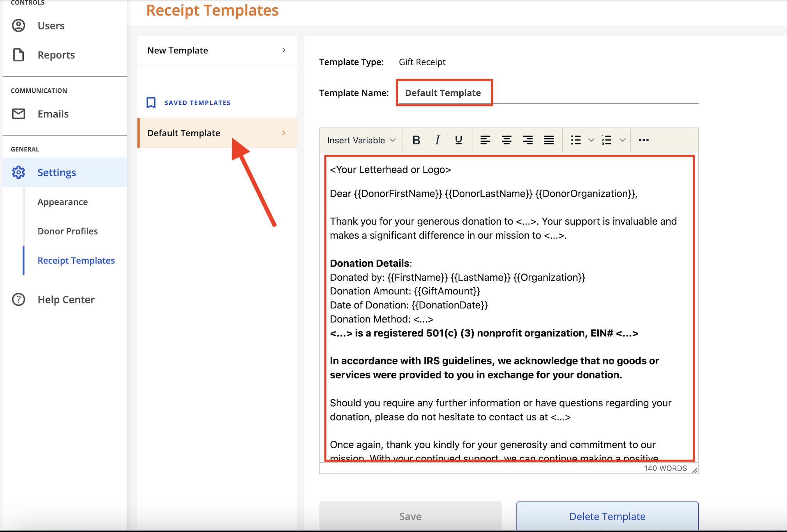This screenshot has height=532, width=787.
Task: Click the Save button
Action: coord(410,516)
